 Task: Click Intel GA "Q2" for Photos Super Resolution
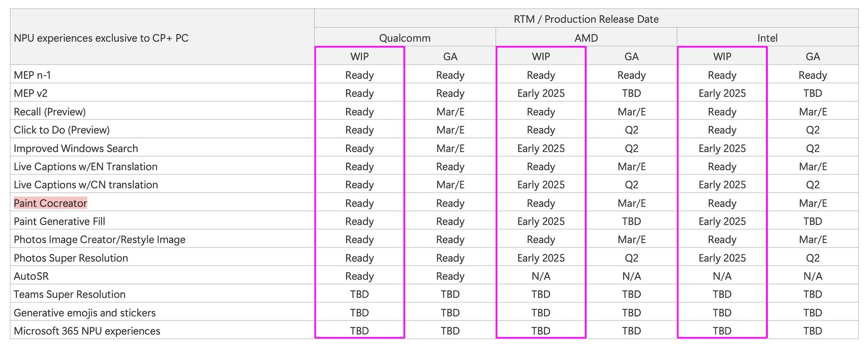pos(812,258)
